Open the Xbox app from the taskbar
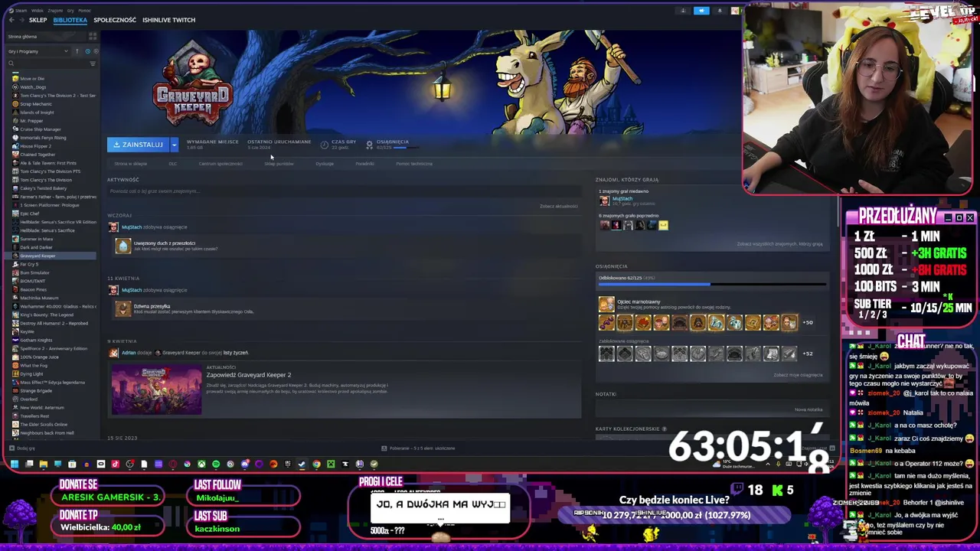980x551 pixels. pos(201,464)
